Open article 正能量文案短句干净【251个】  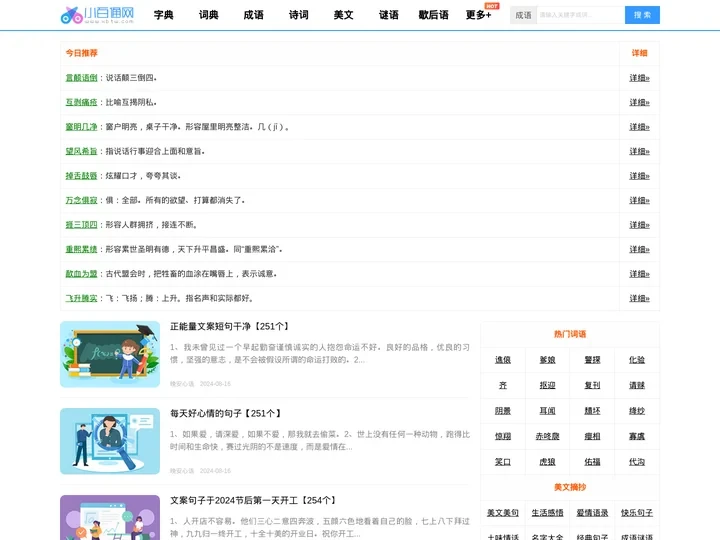pyautogui.click(x=230, y=326)
